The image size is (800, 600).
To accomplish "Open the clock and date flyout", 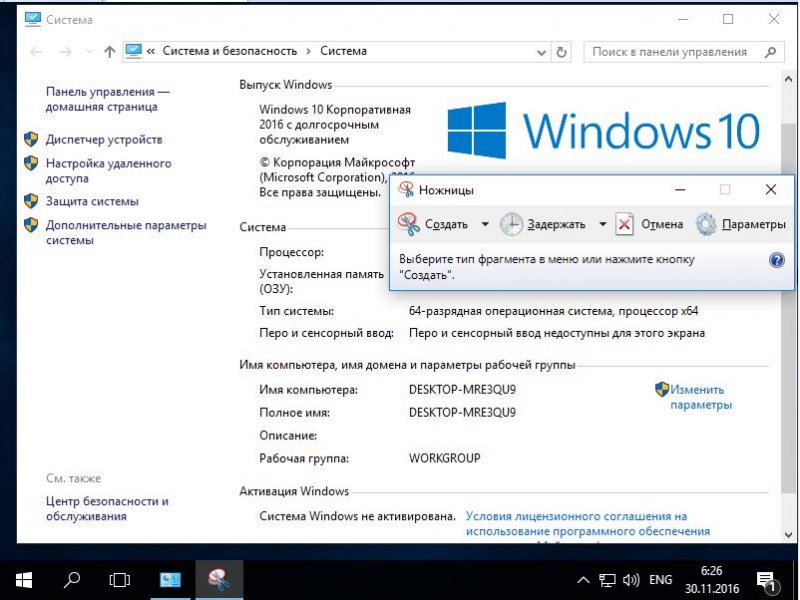I will click(x=712, y=580).
